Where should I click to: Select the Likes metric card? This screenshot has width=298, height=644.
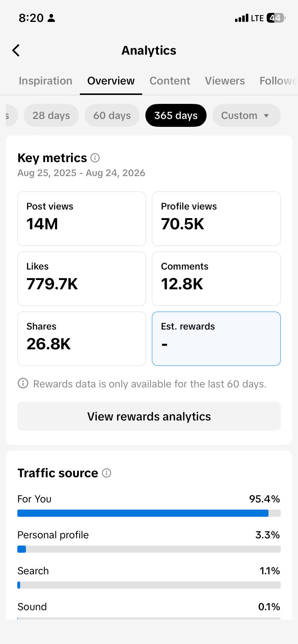point(82,279)
